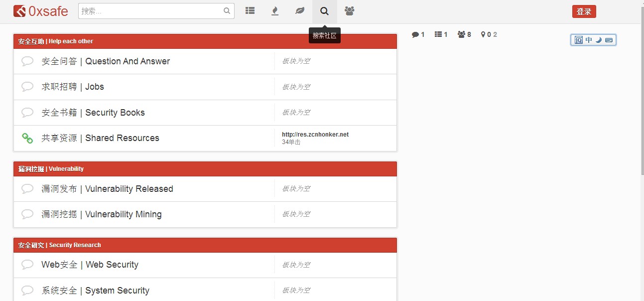Click the speech bubble posts counter
The height and width of the screenshot is (301, 644).
tap(418, 34)
